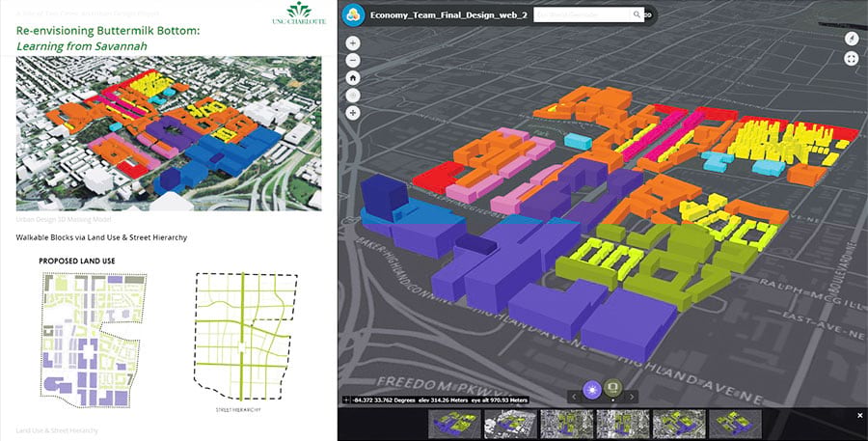Screen dimensions: 868x441
Task: Reset to home view with house icon
Action: (353, 78)
